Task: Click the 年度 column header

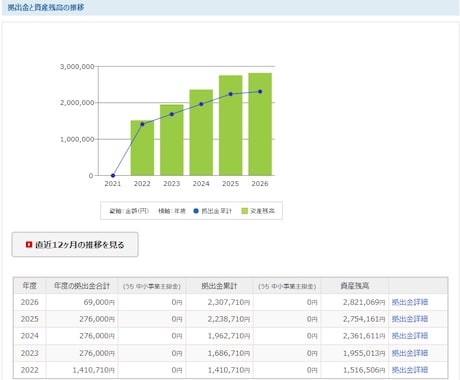Action: click(29, 286)
